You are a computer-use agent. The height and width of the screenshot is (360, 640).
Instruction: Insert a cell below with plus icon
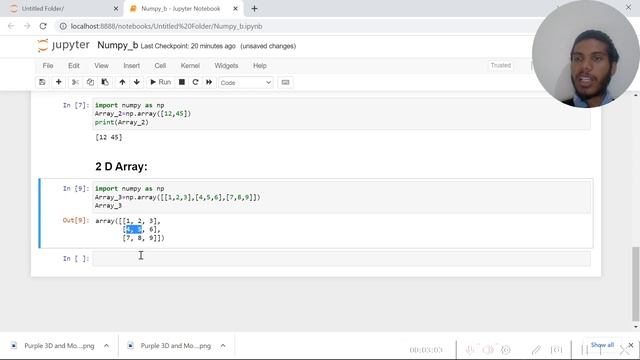pyautogui.click(x=58, y=82)
